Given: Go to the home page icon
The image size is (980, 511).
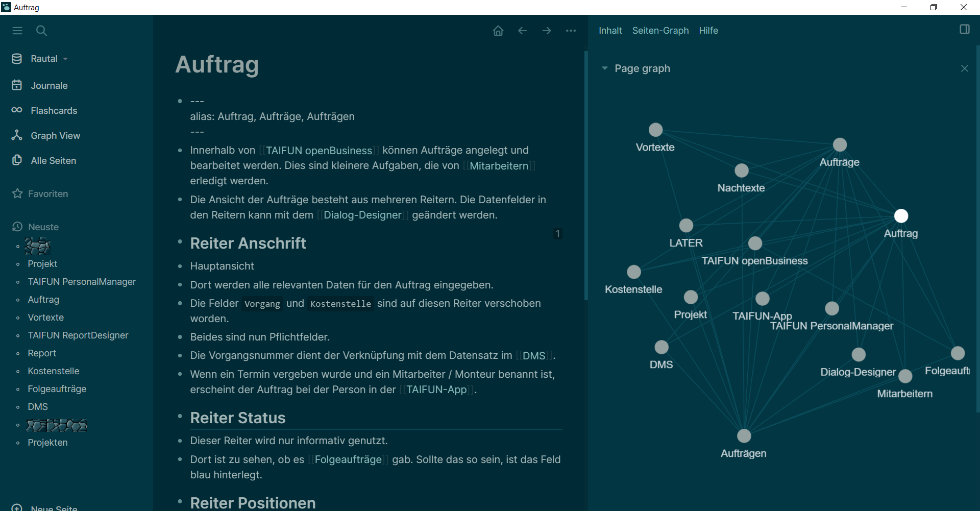Looking at the screenshot, I should [498, 31].
